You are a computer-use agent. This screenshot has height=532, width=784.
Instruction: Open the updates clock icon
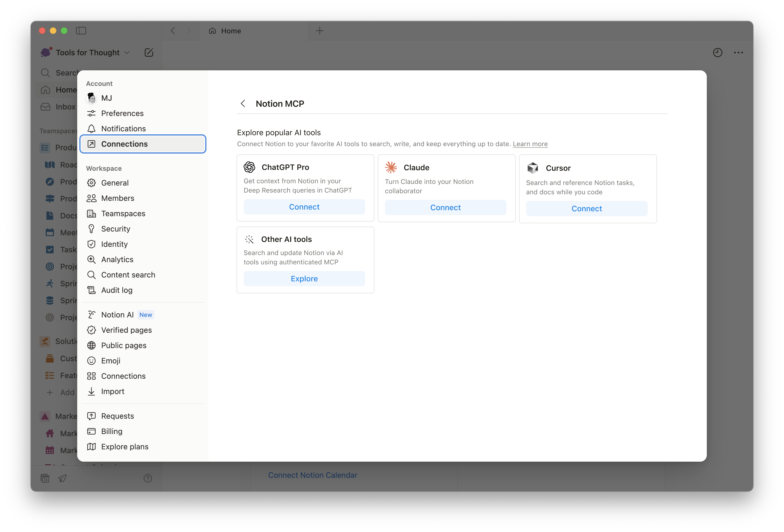[x=717, y=52]
